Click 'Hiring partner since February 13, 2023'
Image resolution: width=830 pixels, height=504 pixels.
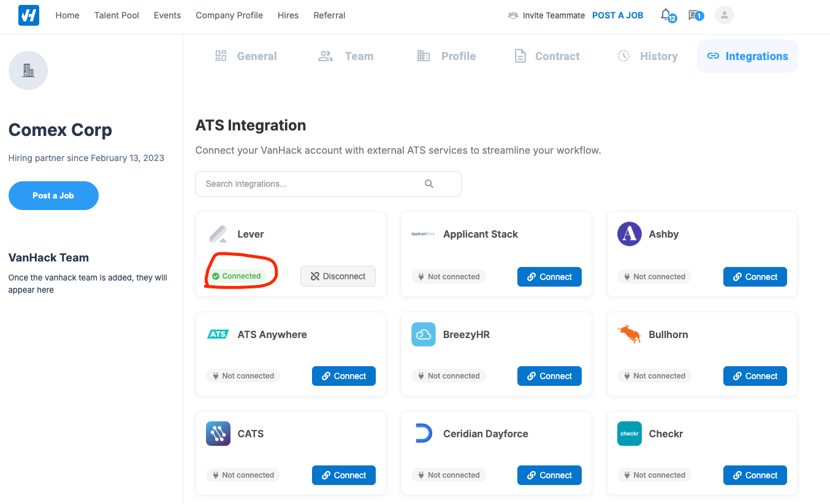click(x=86, y=158)
